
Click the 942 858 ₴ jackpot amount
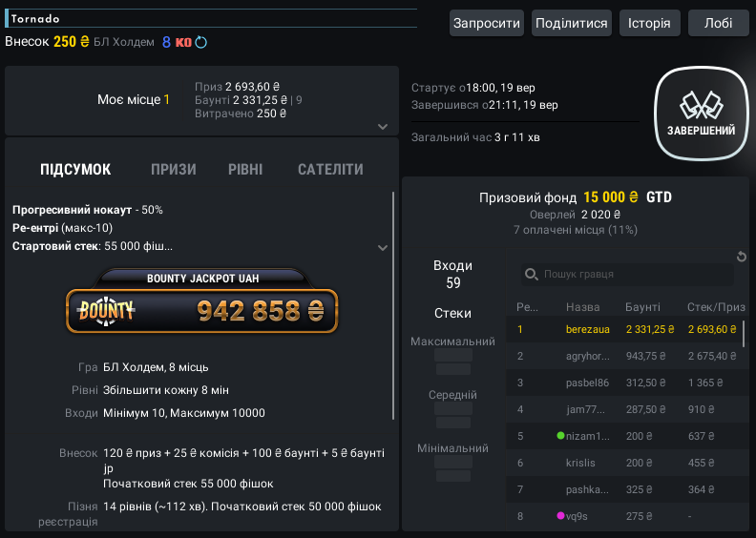(261, 311)
